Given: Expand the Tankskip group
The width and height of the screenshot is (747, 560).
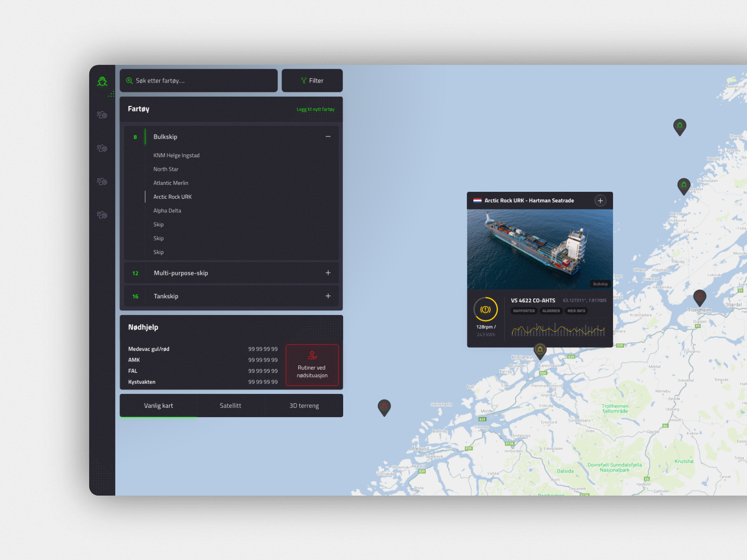Looking at the screenshot, I should (x=328, y=296).
